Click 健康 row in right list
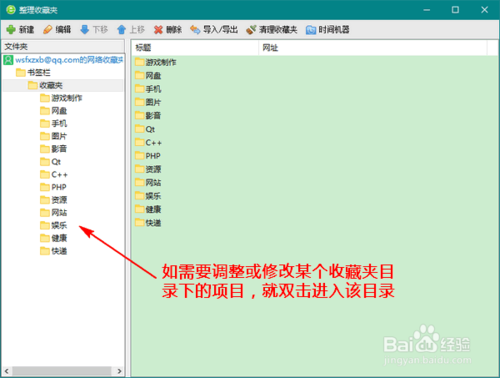The image size is (500, 378). click(x=148, y=209)
